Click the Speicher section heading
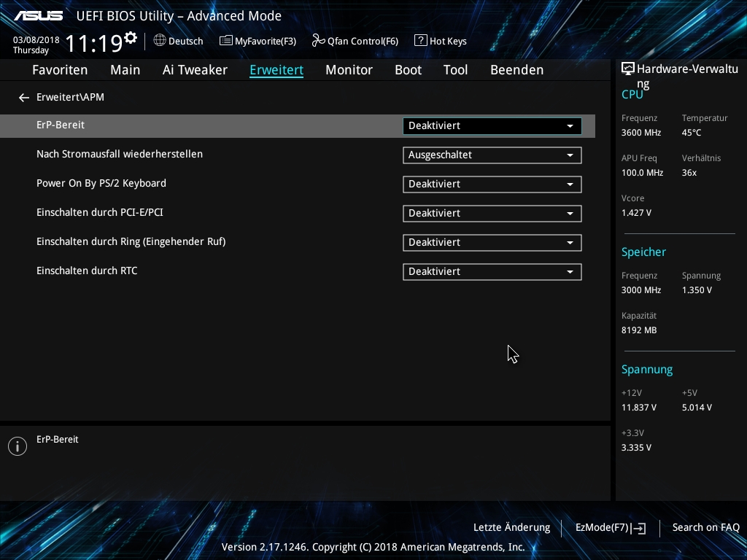747x560 pixels. (643, 252)
